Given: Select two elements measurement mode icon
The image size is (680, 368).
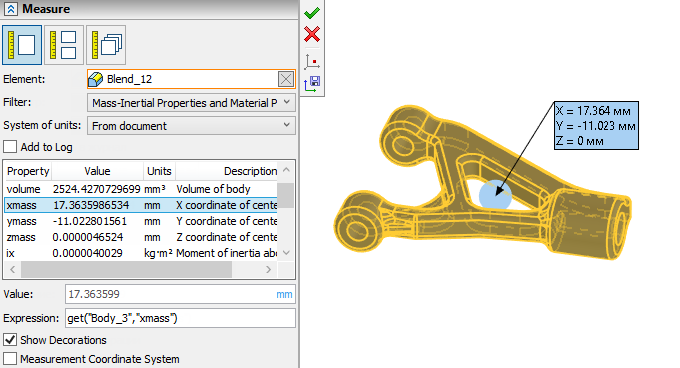Looking at the screenshot, I should click(x=64, y=45).
